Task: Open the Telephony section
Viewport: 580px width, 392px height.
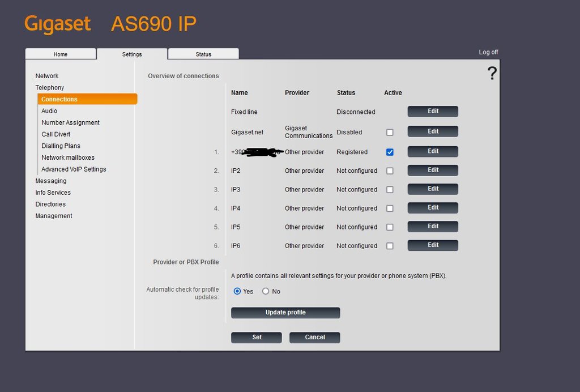Action: (x=50, y=88)
